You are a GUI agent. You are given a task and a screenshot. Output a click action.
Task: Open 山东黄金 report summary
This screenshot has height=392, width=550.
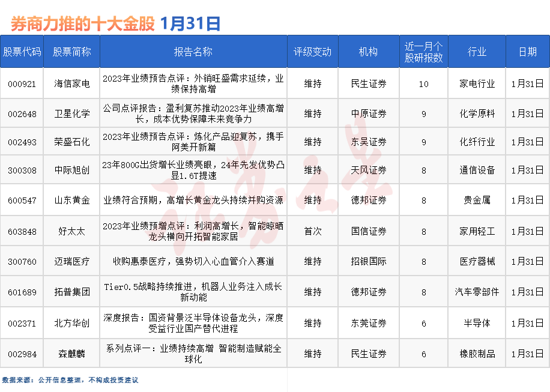click(x=193, y=201)
